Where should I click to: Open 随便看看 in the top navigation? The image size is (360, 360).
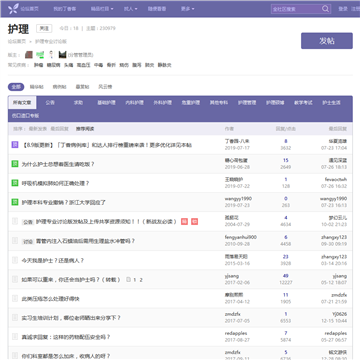point(157,9)
